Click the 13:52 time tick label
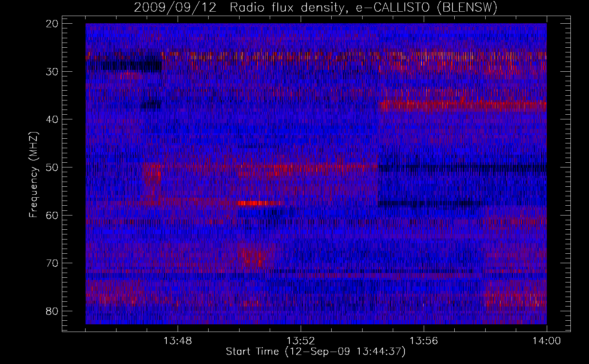 click(x=301, y=341)
